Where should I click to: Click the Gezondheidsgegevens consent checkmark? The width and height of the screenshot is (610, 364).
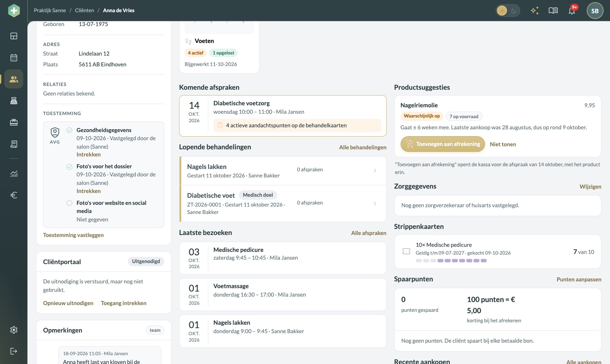(69, 130)
